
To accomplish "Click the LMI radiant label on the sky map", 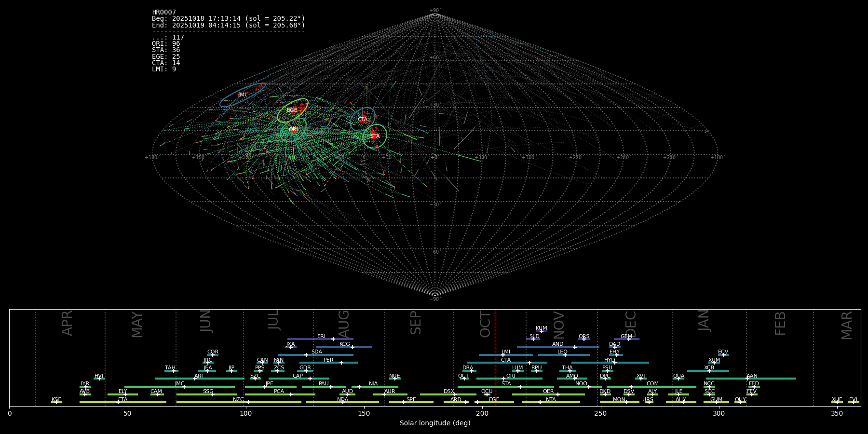I will click(242, 95).
